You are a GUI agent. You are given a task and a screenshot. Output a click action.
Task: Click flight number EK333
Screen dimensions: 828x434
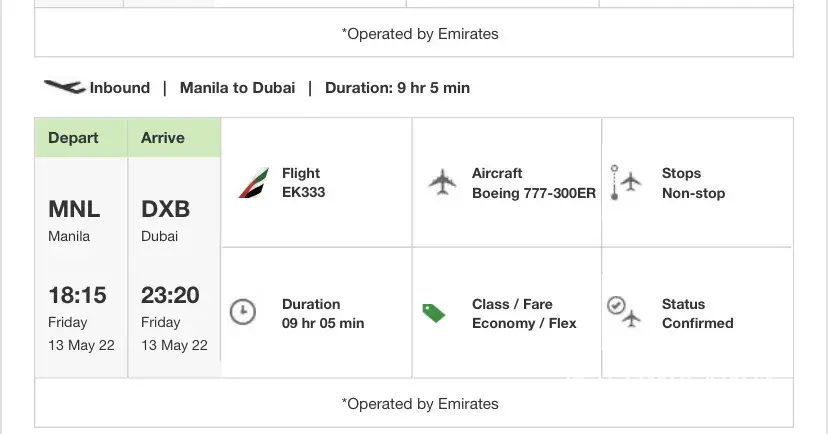(303, 193)
